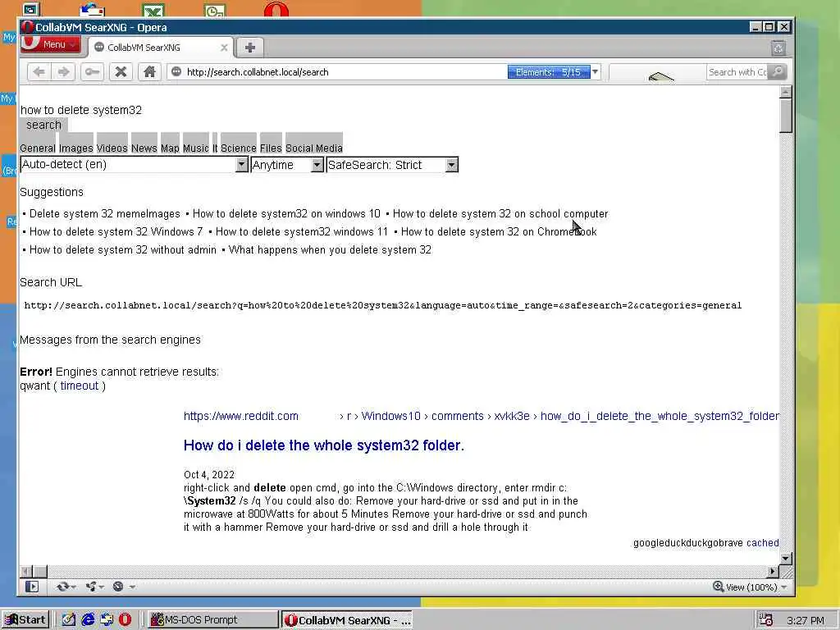
Task: Go forward with the Opera forward arrow
Action: [63, 72]
